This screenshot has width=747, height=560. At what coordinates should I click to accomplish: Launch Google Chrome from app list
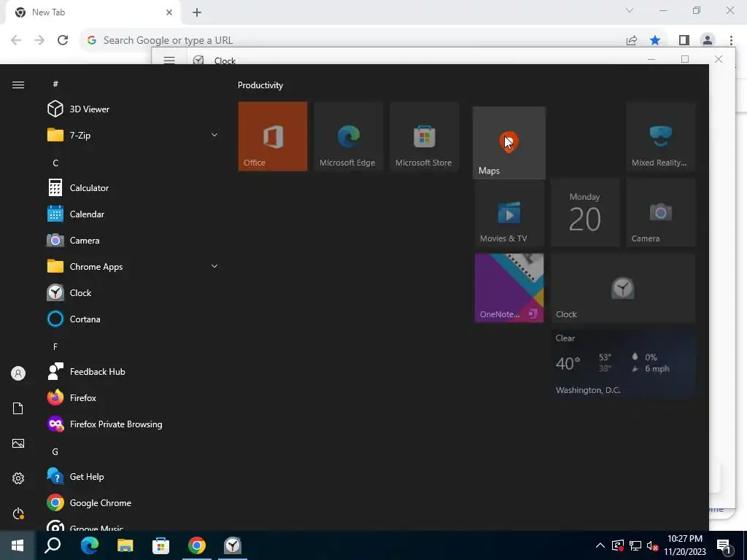click(133, 503)
